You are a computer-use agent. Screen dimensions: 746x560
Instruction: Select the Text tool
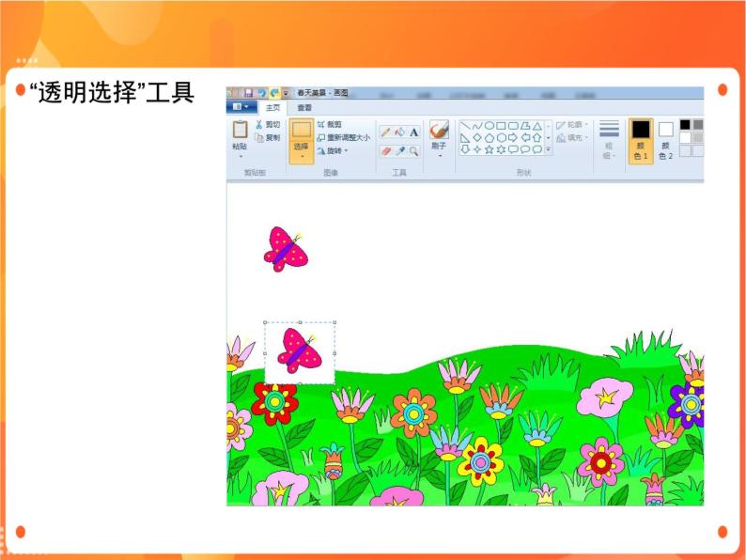(413, 132)
